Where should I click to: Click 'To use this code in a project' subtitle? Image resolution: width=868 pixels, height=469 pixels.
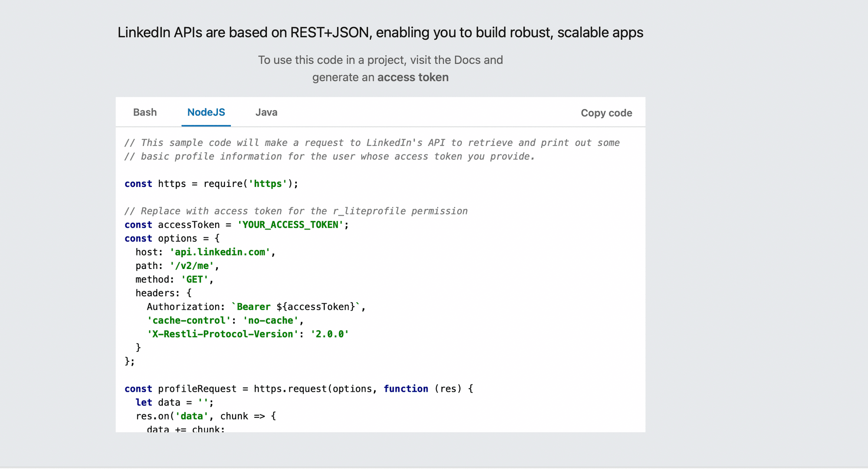pos(380,60)
